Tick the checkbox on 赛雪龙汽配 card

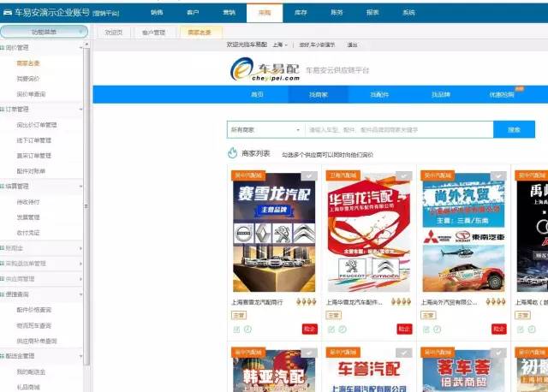click(309, 175)
